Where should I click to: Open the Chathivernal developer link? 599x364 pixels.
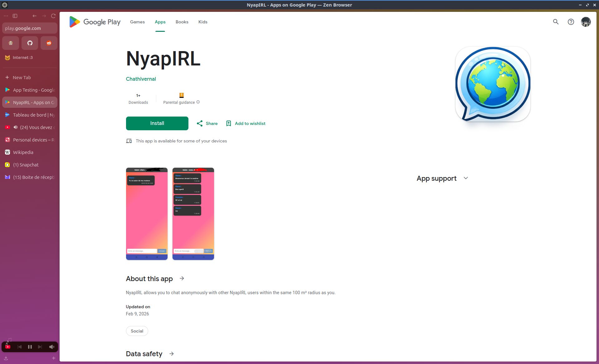click(x=141, y=79)
